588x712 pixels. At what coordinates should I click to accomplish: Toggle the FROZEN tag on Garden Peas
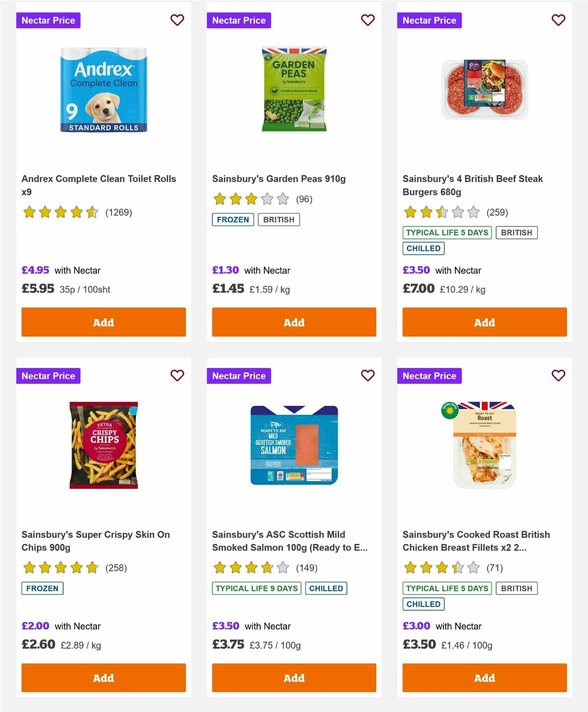tap(233, 220)
